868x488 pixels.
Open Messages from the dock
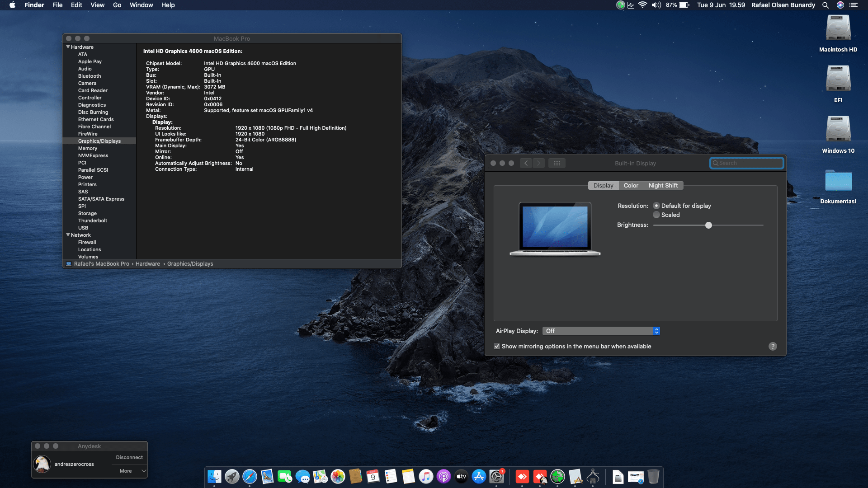click(x=302, y=476)
